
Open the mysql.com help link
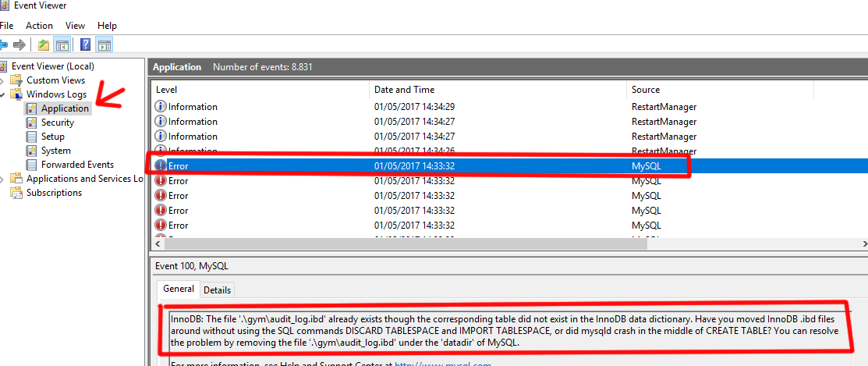(x=442, y=363)
